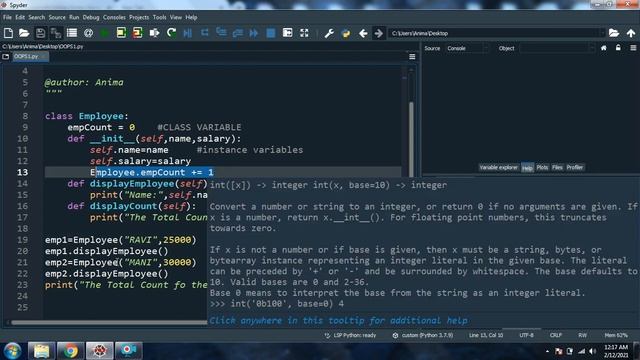
Task: Continue debug execution with the double-arrow icon
Action: click(x=254, y=33)
